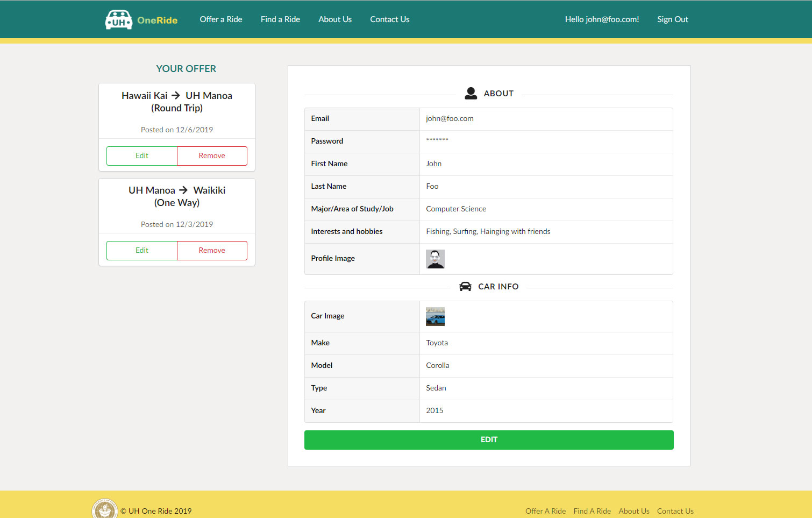812x518 pixels.
Task: Open the Offer a Ride menu item
Action: point(220,19)
